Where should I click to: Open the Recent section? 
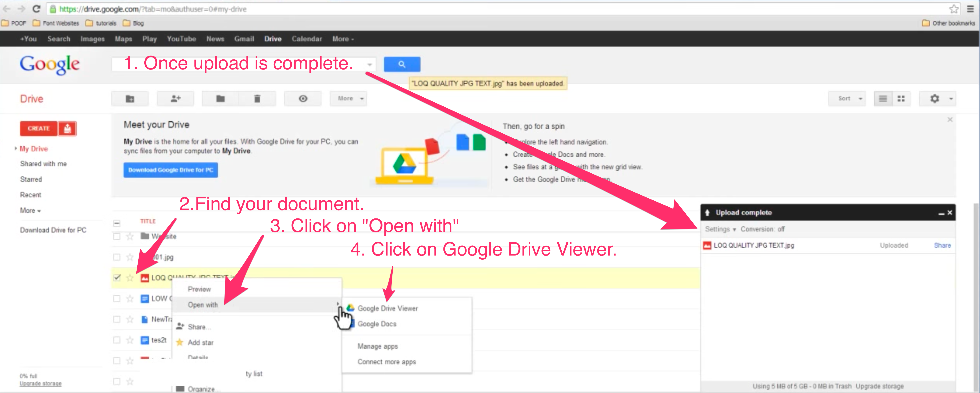click(30, 195)
